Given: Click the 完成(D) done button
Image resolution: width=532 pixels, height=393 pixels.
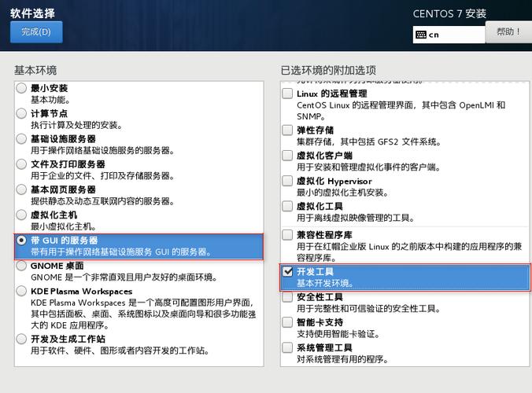Looking at the screenshot, I should 36,32.
